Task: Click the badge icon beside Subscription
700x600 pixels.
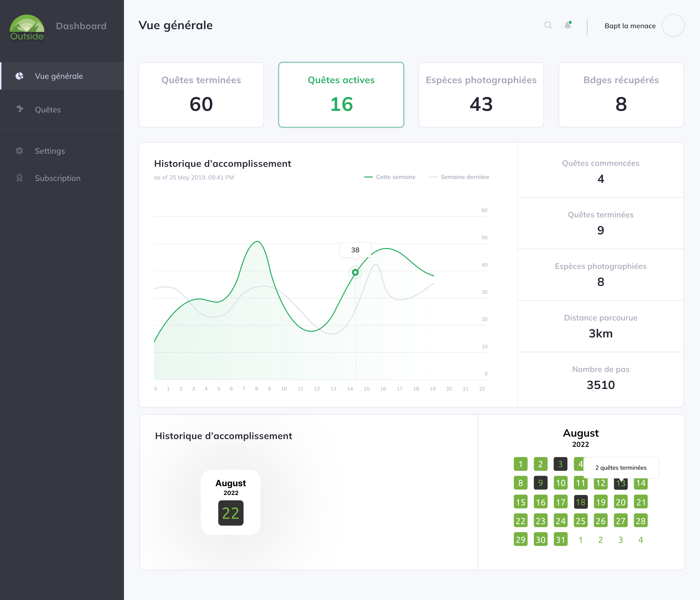Action: pos(20,178)
